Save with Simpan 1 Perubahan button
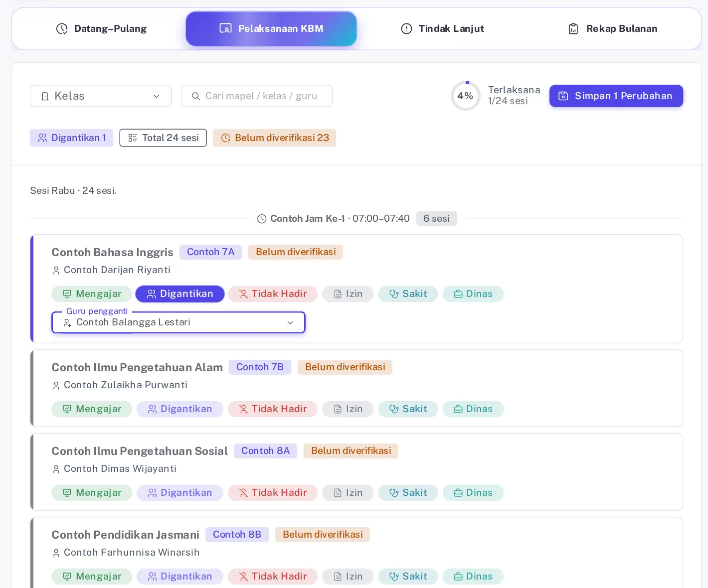This screenshot has height=588, width=708. [x=616, y=96]
